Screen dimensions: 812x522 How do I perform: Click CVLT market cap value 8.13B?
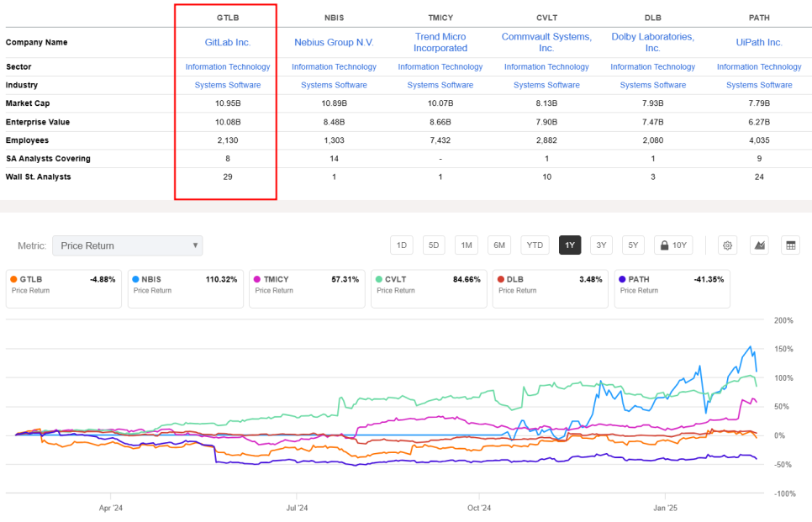pyautogui.click(x=547, y=103)
